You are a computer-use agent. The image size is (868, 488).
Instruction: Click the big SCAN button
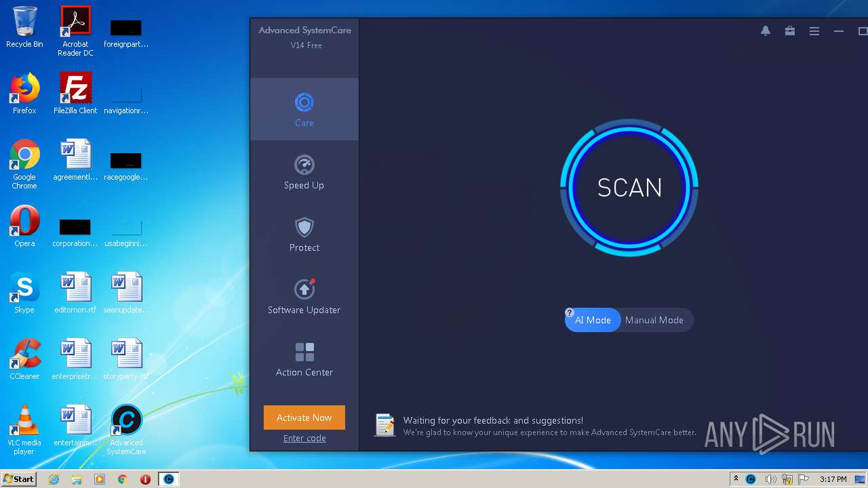(629, 188)
